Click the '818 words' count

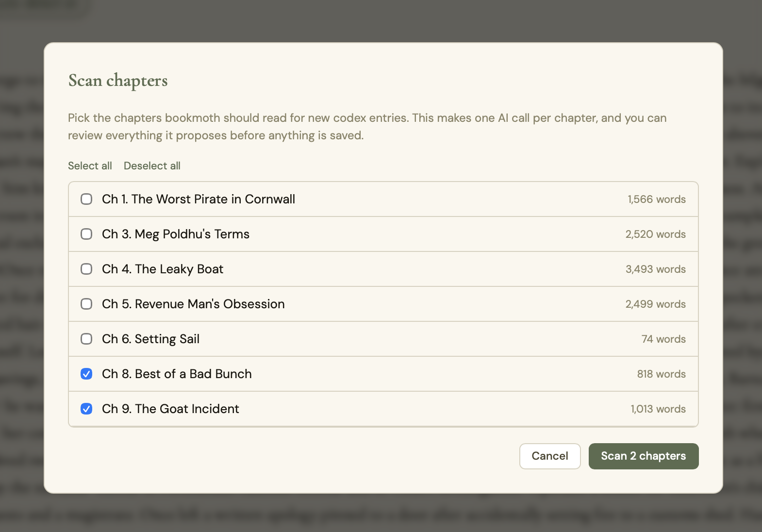[662, 374]
